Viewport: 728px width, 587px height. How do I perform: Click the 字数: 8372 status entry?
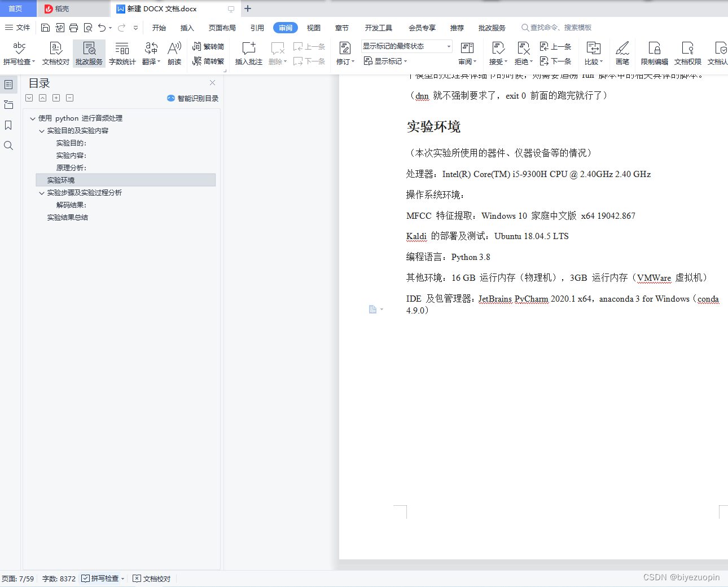59,579
